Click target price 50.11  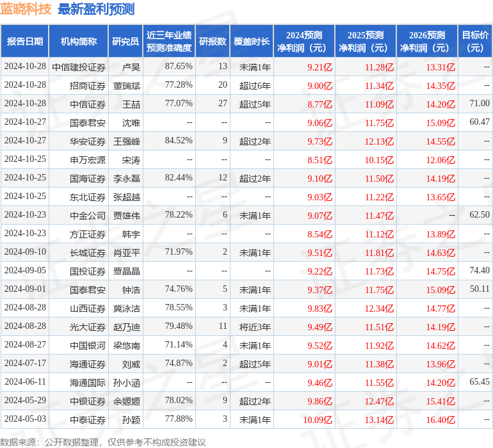(x=480, y=289)
